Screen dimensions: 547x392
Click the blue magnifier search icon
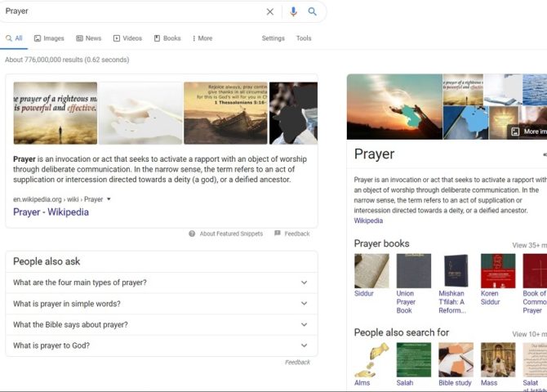point(313,12)
